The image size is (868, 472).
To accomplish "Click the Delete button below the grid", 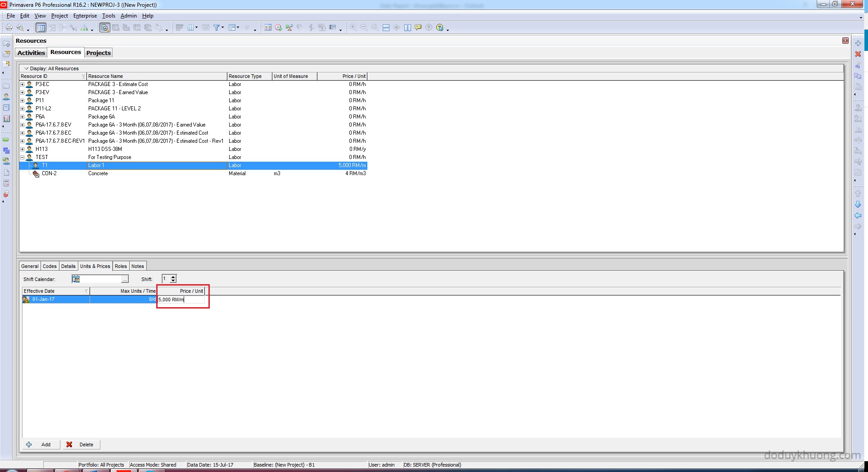I will click(x=81, y=445).
